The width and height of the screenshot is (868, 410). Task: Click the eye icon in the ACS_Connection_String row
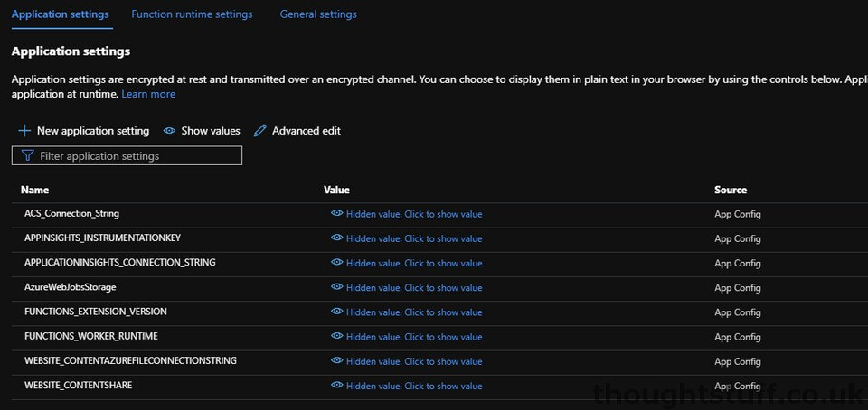[x=336, y=213]
